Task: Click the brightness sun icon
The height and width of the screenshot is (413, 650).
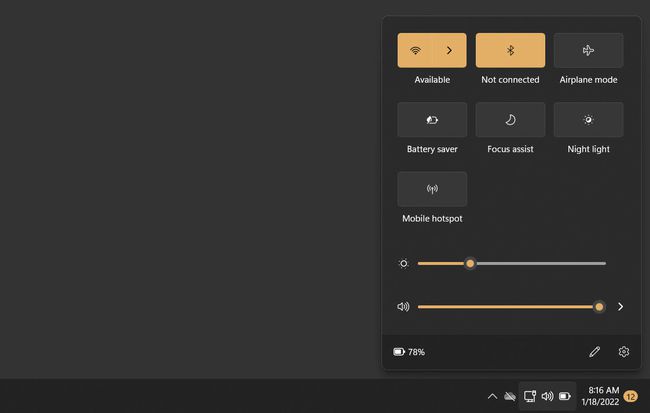Action: (x=403, y=263)
